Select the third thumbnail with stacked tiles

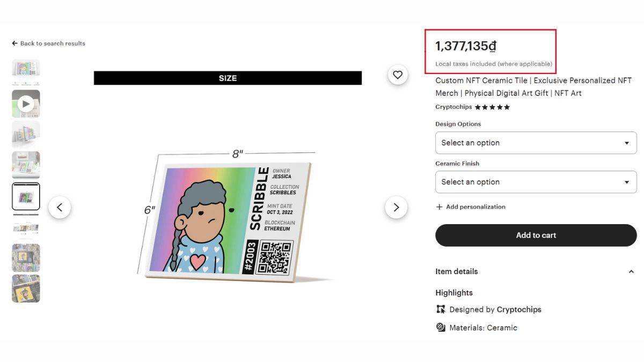point(26,135)
